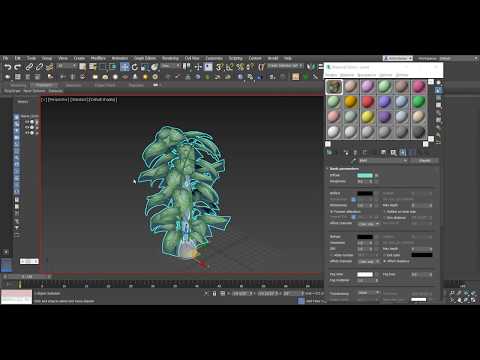This screenshot has height=360, width=480.
Task: Activate the Select and Move tool
Action: click(125, 67)
